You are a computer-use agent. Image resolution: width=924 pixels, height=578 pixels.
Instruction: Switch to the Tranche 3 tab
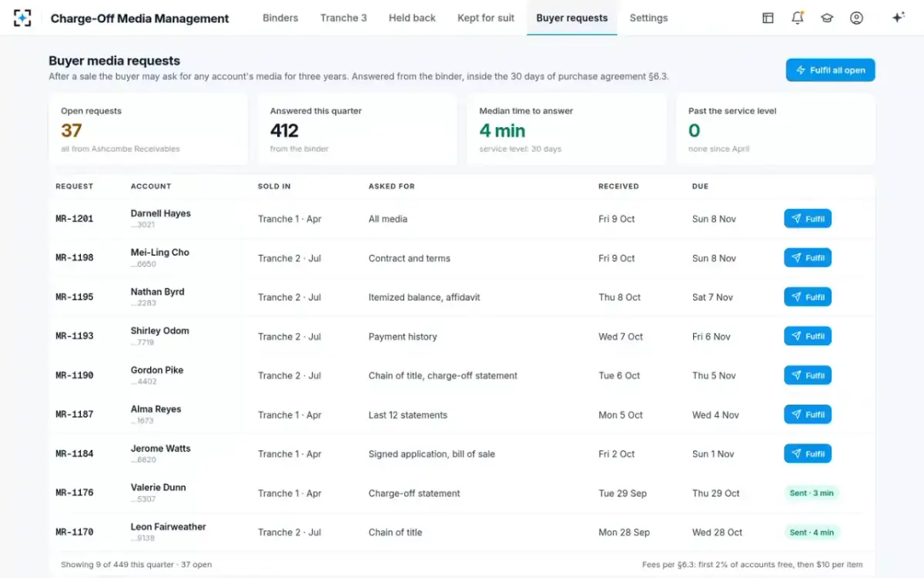pyautogui.click(x=343, y=18)
